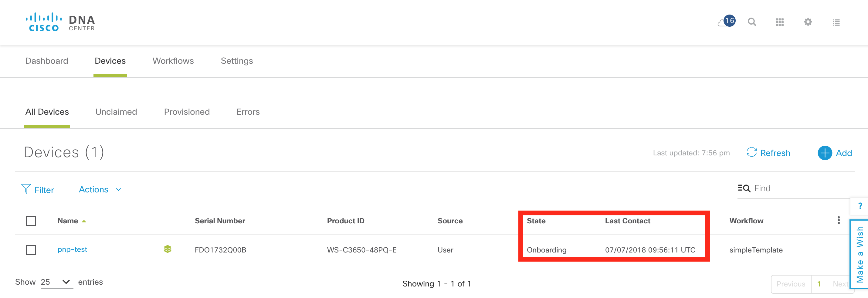Image resolution: width=868 pixels, height=298 pixels.
Task: Open the settings gear icon
Action: pyautogui.click(x=808, y=22)
